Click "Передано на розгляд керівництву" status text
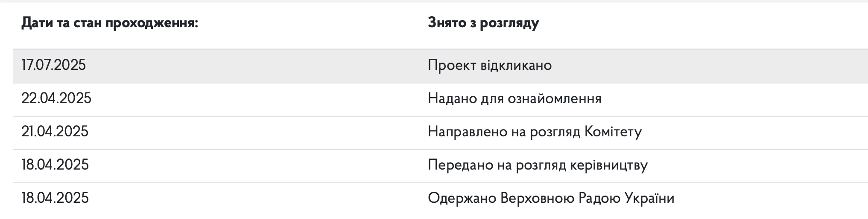The image size is (868, 219). 538,165
